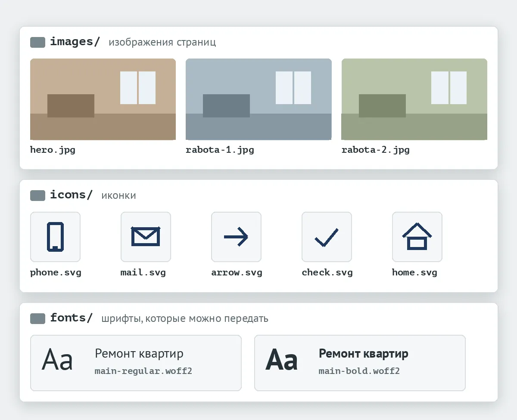Click the icons/ folder name
This screenshot has height=420, width=517.
click(71, 195)
